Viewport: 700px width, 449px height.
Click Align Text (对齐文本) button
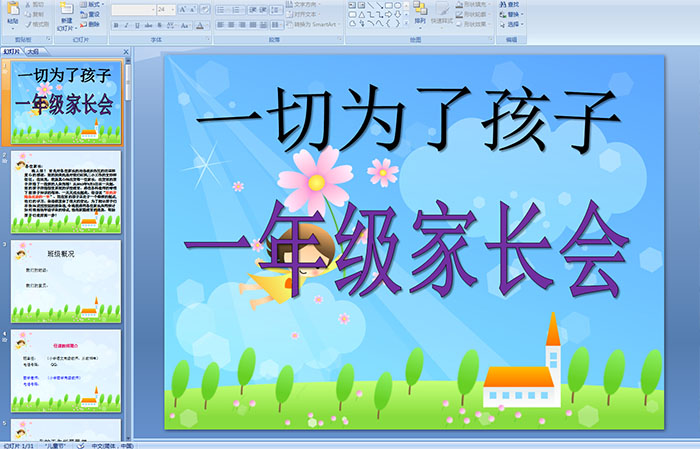pyautogui.click(x=304, y=14)
